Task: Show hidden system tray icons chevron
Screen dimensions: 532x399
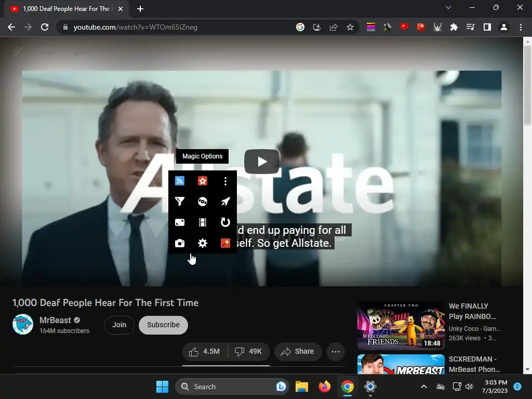Action: click(x=424, y=387)
